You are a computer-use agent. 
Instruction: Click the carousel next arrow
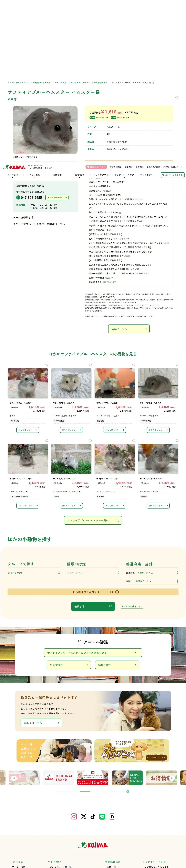point(172,778)
